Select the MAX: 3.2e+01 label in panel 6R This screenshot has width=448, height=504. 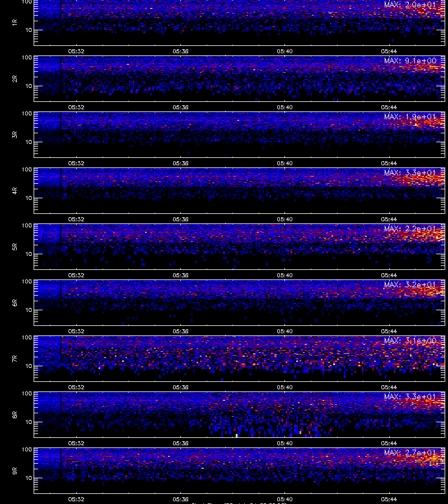click(410, 284)
